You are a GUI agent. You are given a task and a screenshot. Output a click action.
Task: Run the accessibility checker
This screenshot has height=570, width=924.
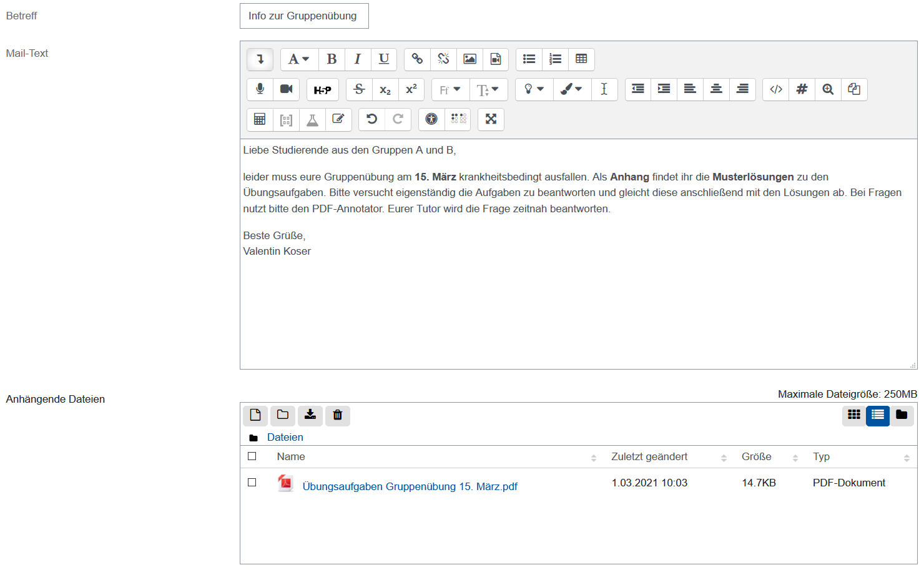pyautogui.click(x=431, y=119)
